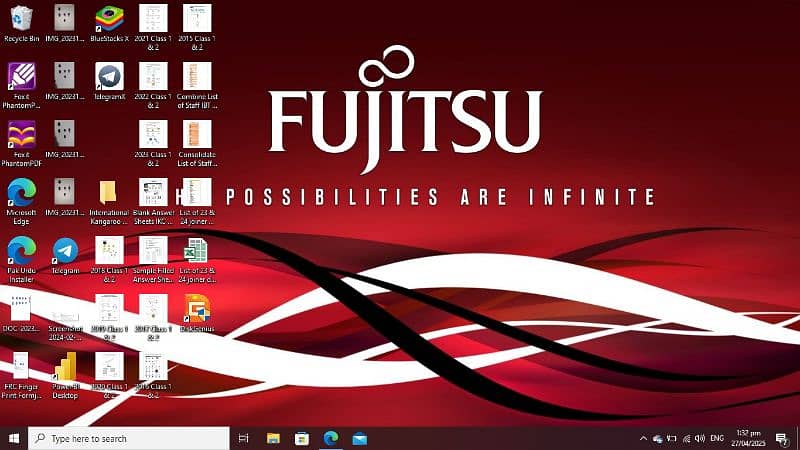The width and height of the screenshot is (800, 450).
Task: Select the Blank Answer Sheets IKC file
Action: pos(153,202)
